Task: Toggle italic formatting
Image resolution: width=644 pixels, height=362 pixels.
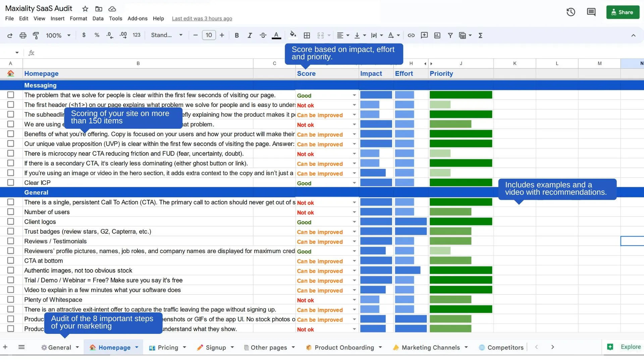Action: [250, 35]
